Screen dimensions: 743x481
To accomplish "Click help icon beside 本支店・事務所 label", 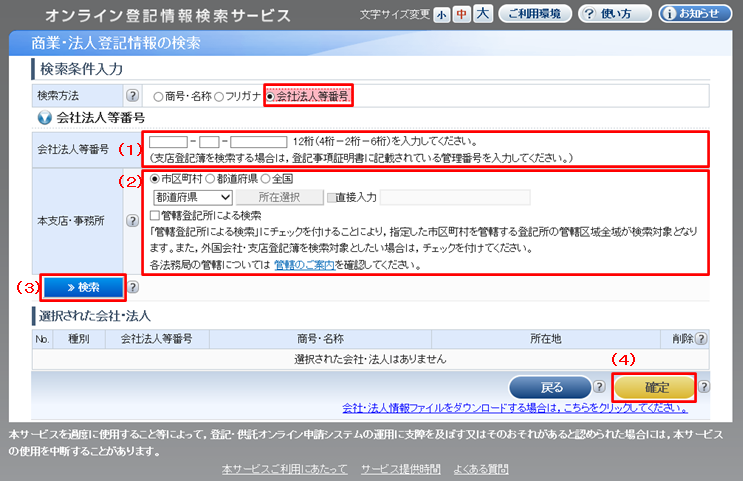I will point(132,221).
